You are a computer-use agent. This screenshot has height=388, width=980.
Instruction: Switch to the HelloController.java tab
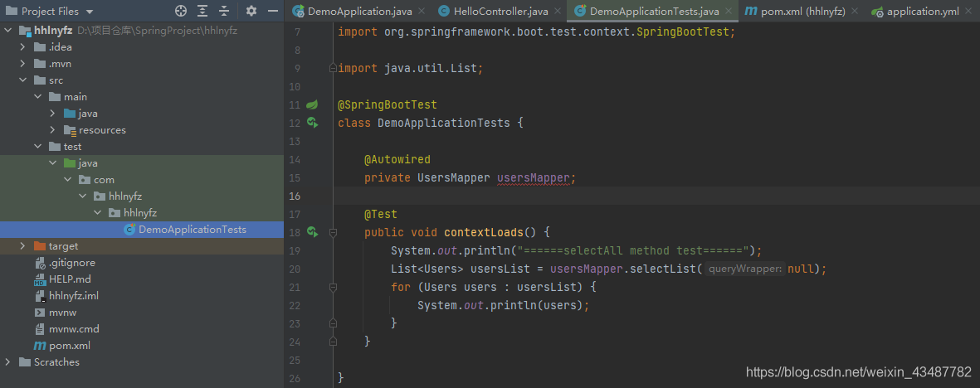point(493,12)
